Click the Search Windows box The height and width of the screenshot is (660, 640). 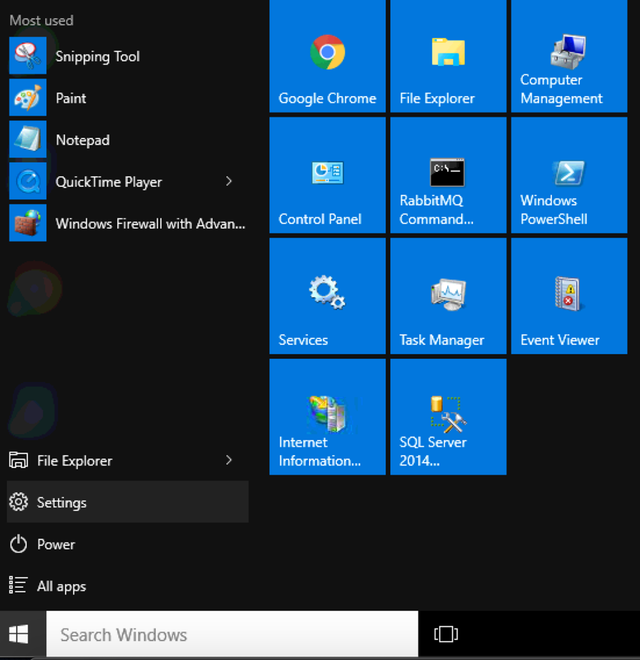coord(232,634)
